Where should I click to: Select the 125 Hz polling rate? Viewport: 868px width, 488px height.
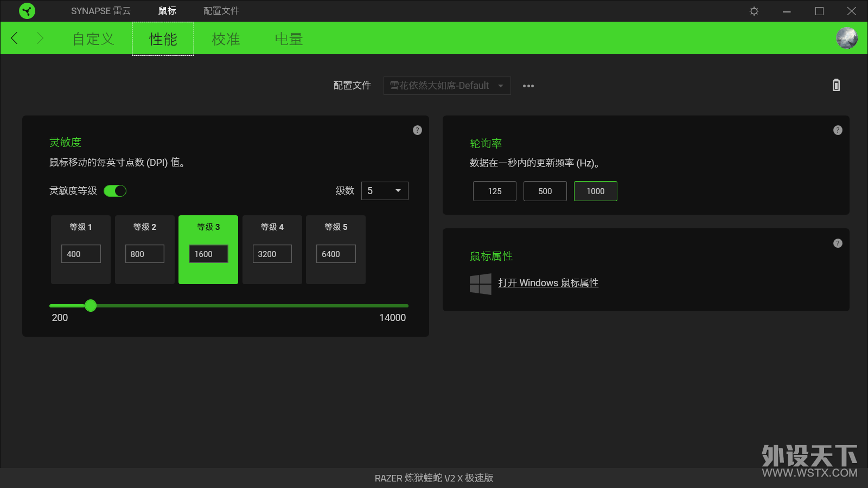click(x=494, y=191)
